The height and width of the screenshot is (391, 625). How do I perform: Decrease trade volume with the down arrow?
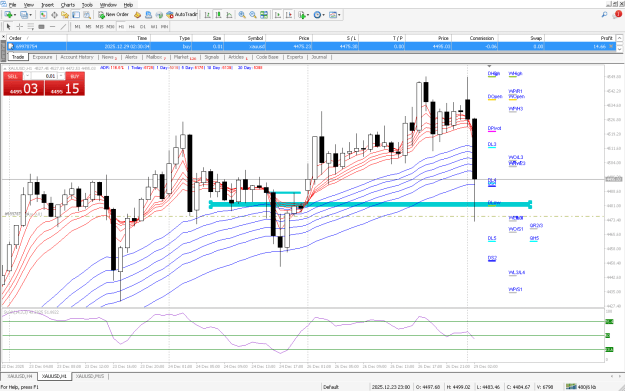[27, 76]
